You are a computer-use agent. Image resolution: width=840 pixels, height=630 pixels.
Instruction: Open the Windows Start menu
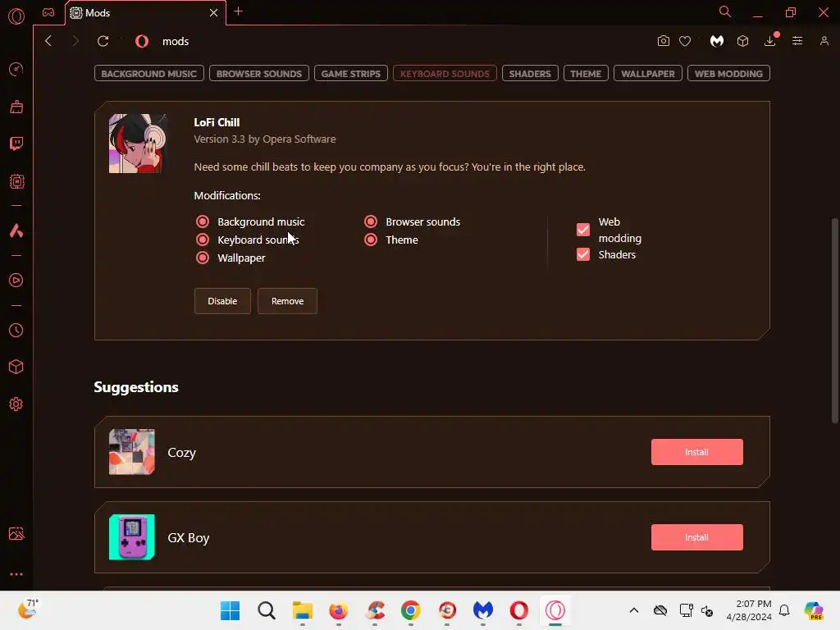(231, 610)
